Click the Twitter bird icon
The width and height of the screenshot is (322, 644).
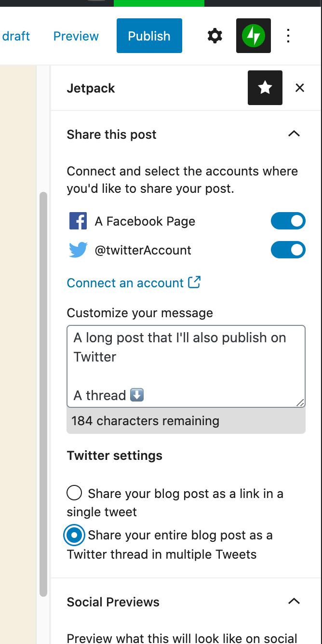78,250
